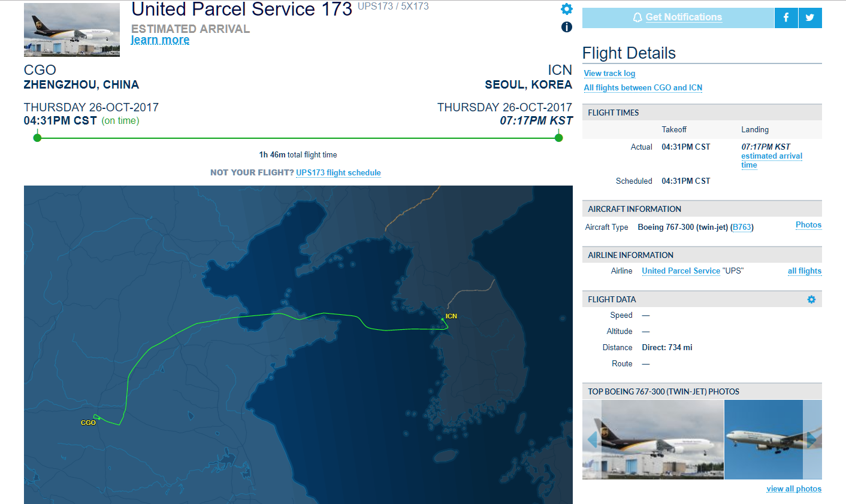The height and width of the screenshot is (504, 846).
Task: Click the Get Notifications button
Action: pos(678,18)
